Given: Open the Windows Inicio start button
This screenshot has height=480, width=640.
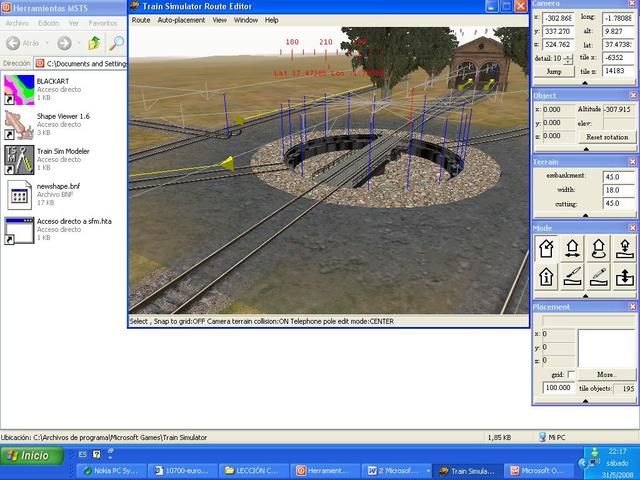Looking at the screenshot, I should click(30, 455).
